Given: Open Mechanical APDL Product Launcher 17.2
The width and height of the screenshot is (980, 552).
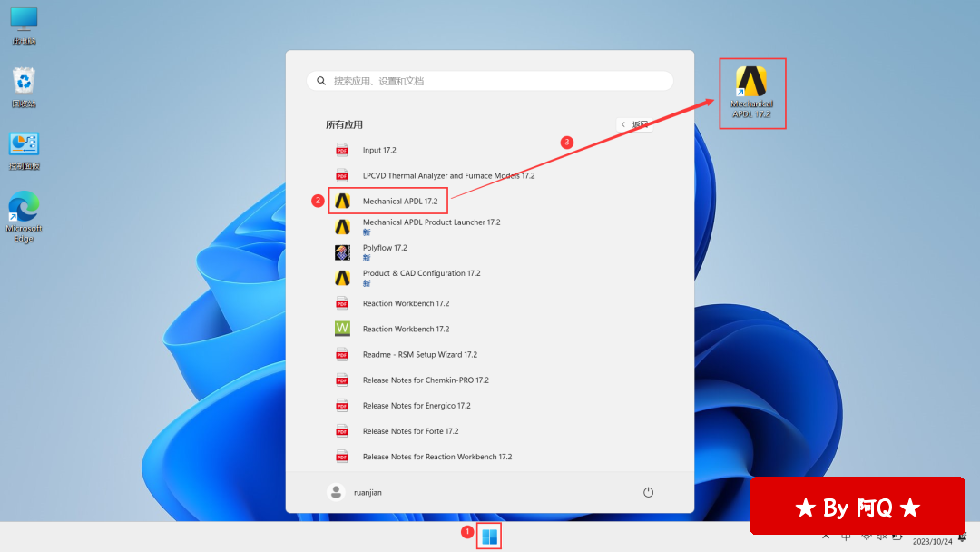Looking at the screenshot, I should (x=431, y=222).
